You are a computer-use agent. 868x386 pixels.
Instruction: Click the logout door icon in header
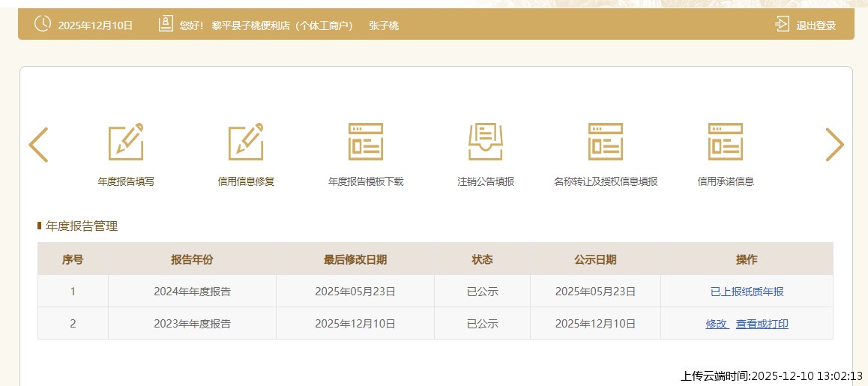[x=782, y=25]
